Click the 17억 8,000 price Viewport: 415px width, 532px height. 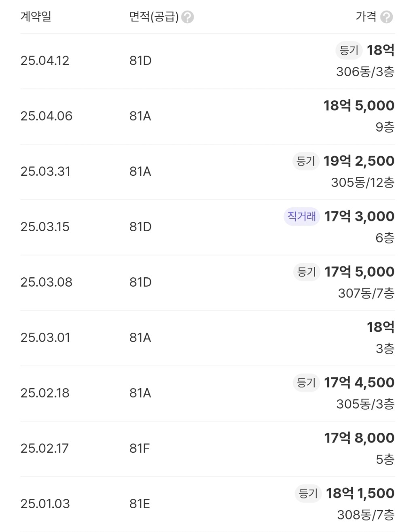(x=359, y=438)
